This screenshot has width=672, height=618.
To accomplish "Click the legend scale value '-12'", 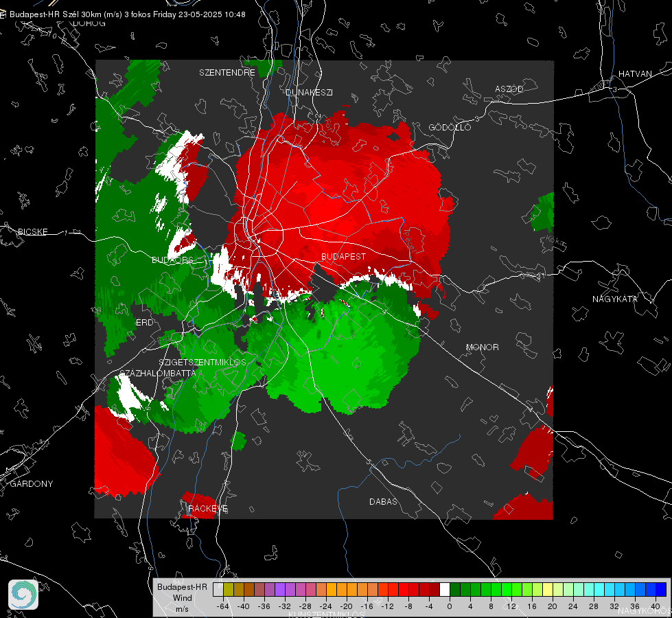I will point(387,606).
